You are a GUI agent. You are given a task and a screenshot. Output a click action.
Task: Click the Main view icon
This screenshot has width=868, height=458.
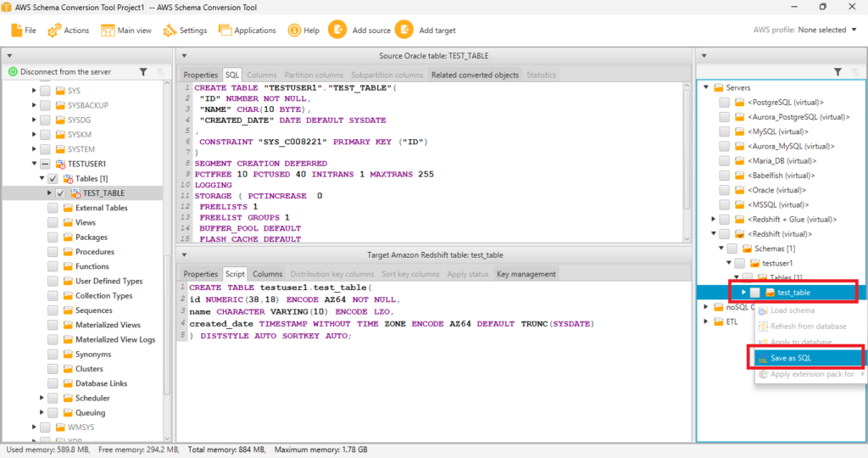click(108, 30)
